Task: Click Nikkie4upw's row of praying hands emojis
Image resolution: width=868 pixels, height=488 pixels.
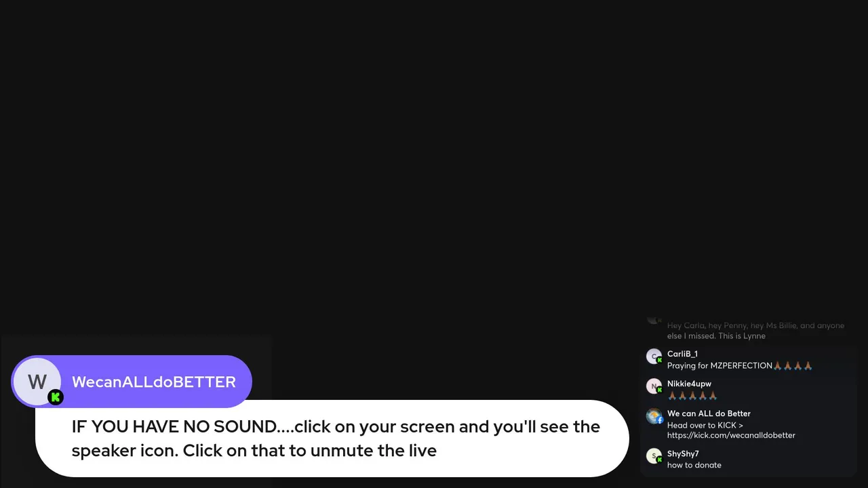Action: point(692,396)
